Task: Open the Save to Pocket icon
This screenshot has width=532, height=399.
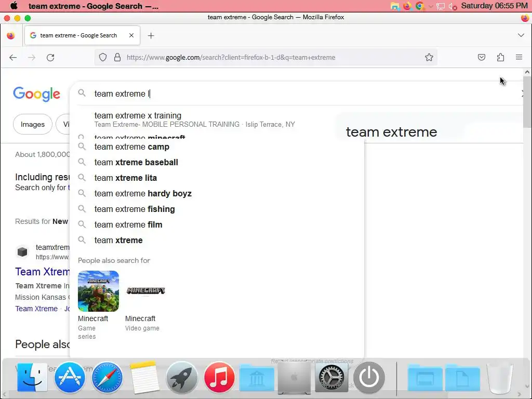Action: click(482, 57)
